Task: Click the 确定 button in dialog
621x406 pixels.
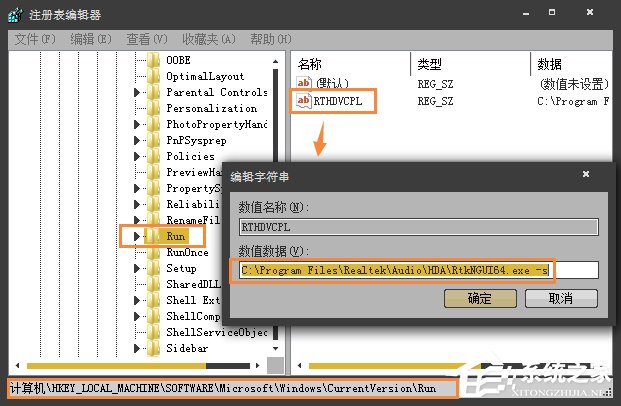Action: [478, 298]
